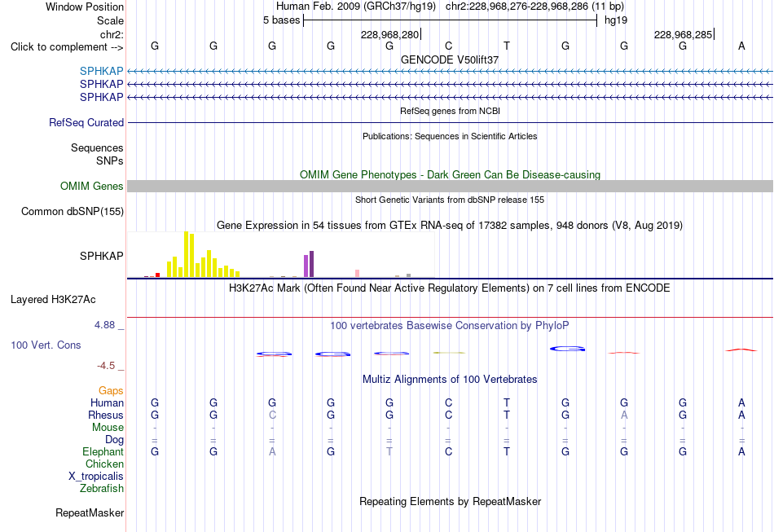This screenshot has height=532, width=774.
Task: Open 'OMIM Gene Phenotypes' green track title
Action: [x=450, y=174]
